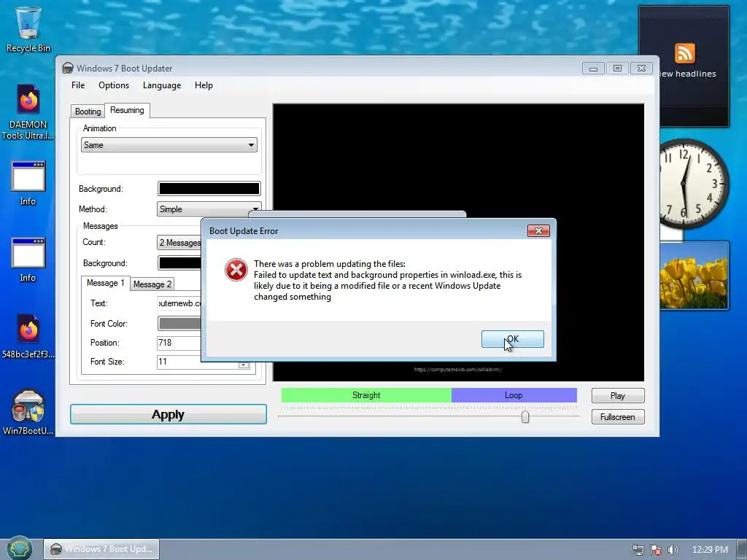Select the DAEMON Tools Ultra desktop icon
Screen dimensions: 747x560
[28, 112]
